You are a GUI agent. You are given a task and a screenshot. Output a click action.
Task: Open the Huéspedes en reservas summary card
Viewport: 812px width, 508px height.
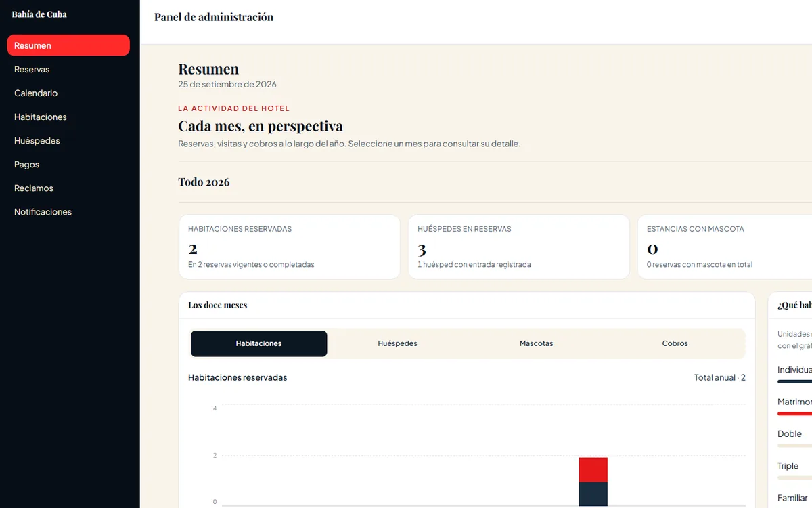pos(519,247)
